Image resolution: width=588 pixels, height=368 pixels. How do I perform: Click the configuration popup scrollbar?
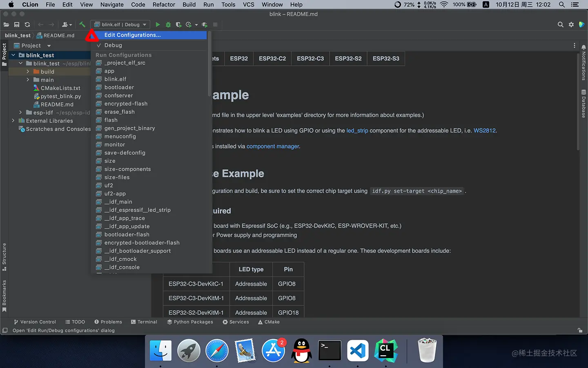209,64
